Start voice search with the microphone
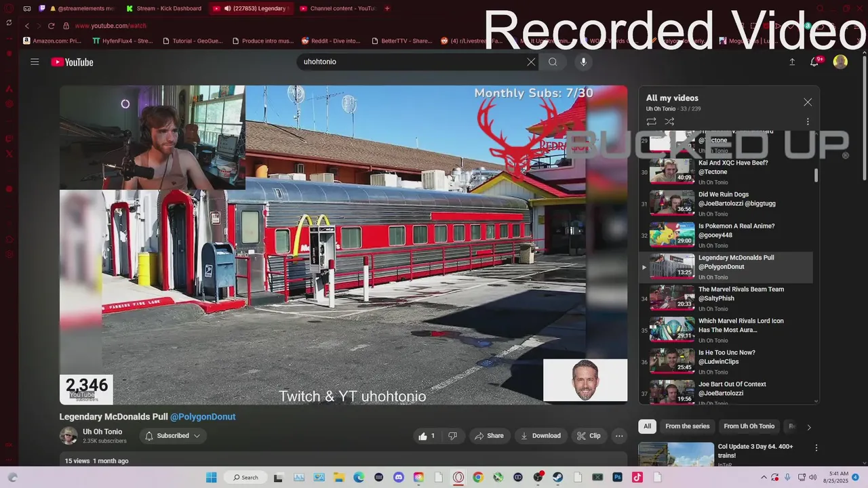 pos(583,62)
